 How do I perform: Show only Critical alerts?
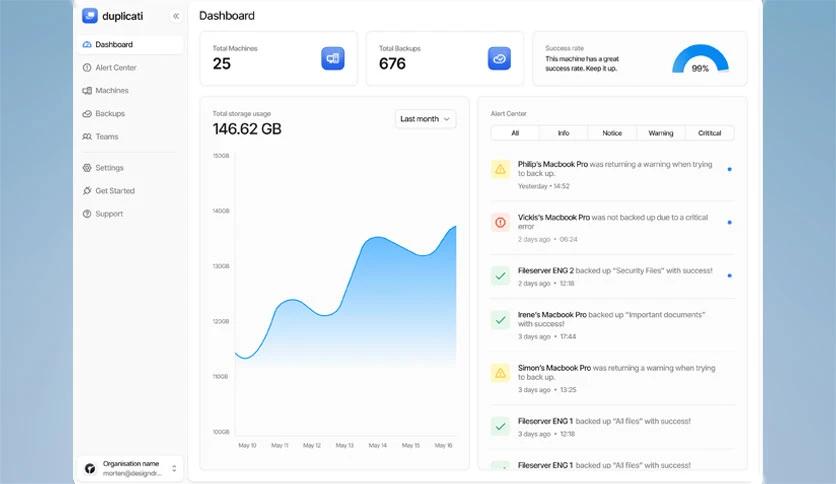click(x=709, y=133)
